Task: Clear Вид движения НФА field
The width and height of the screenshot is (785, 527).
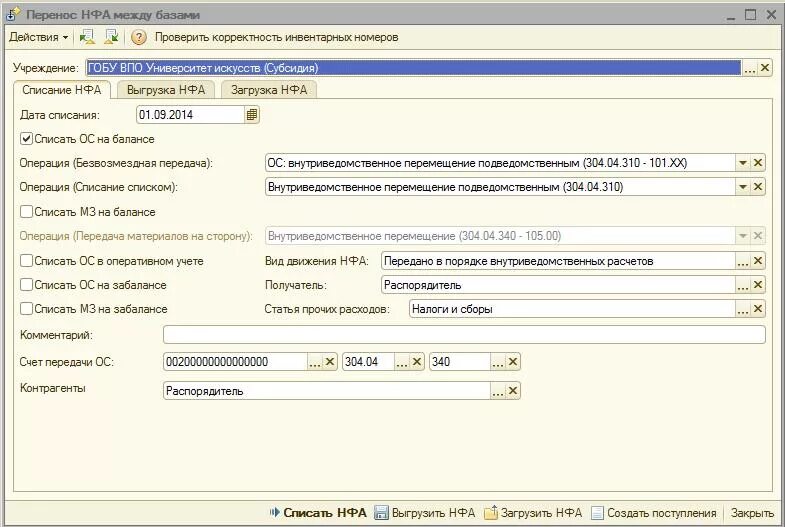Action: (x=758, y=261)
